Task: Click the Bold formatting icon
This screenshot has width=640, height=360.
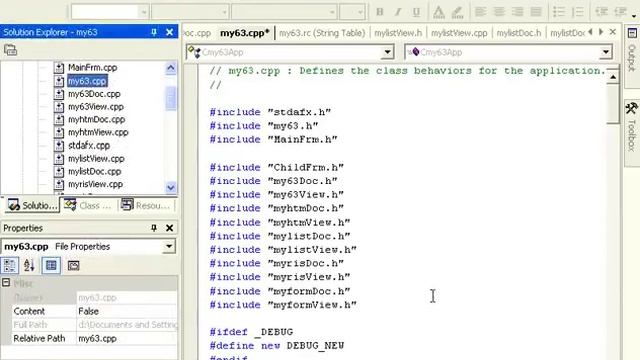Action: 380,12
